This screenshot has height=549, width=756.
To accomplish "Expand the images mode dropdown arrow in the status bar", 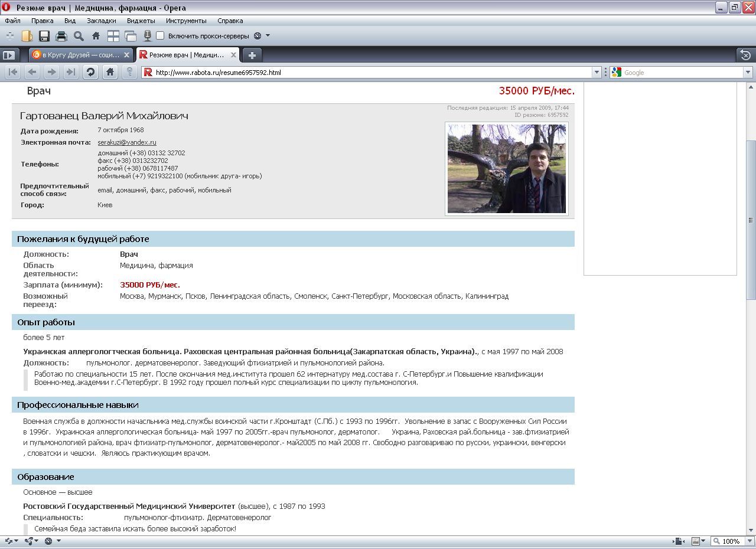I will click(x=704, y=541).
